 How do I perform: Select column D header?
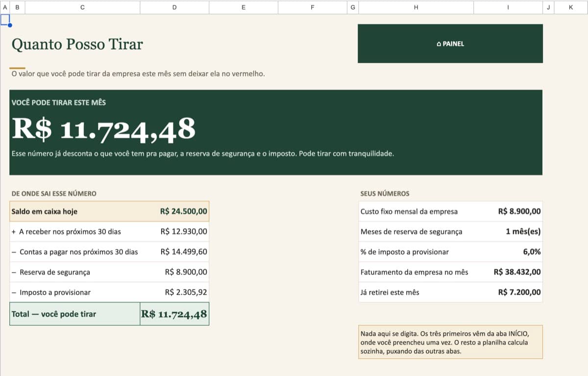174,7
